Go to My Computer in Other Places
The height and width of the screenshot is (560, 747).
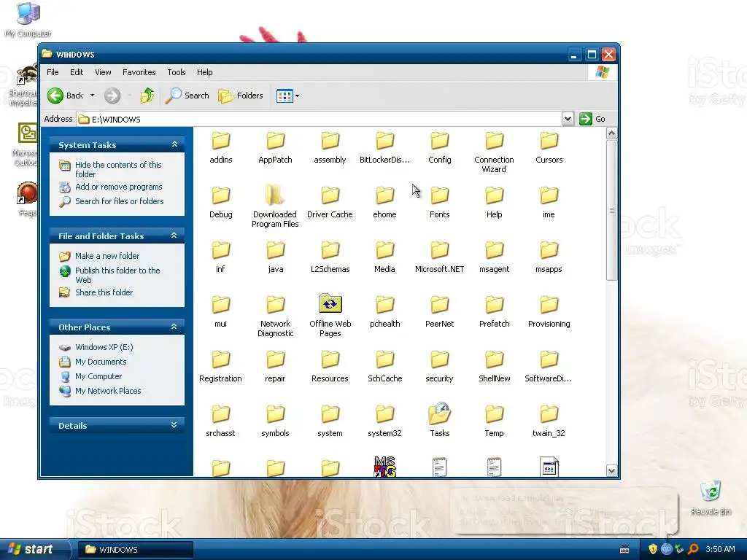pyautogui.click(x=98, y=376)
